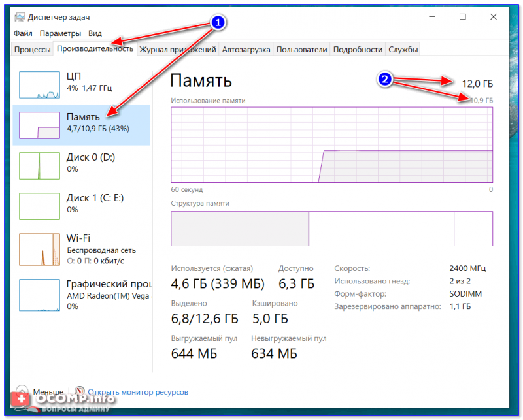Click the Зарезервировано аппаратно label

click(x=388, y=306)
